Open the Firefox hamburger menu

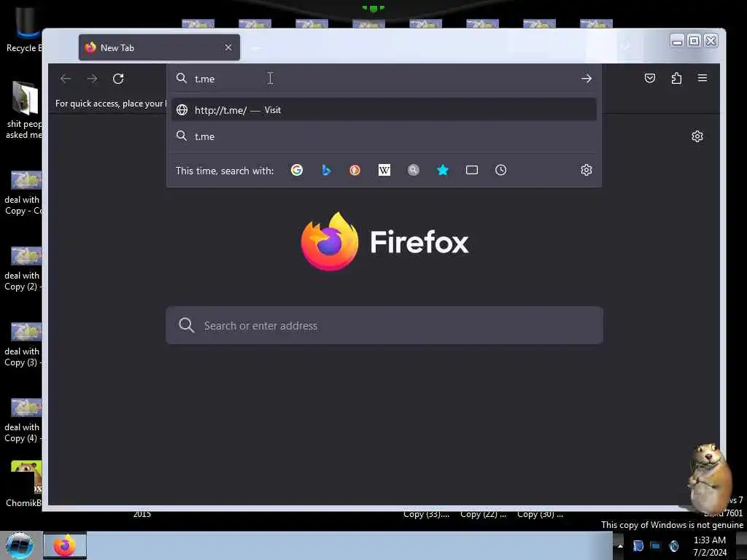[703, 78]
